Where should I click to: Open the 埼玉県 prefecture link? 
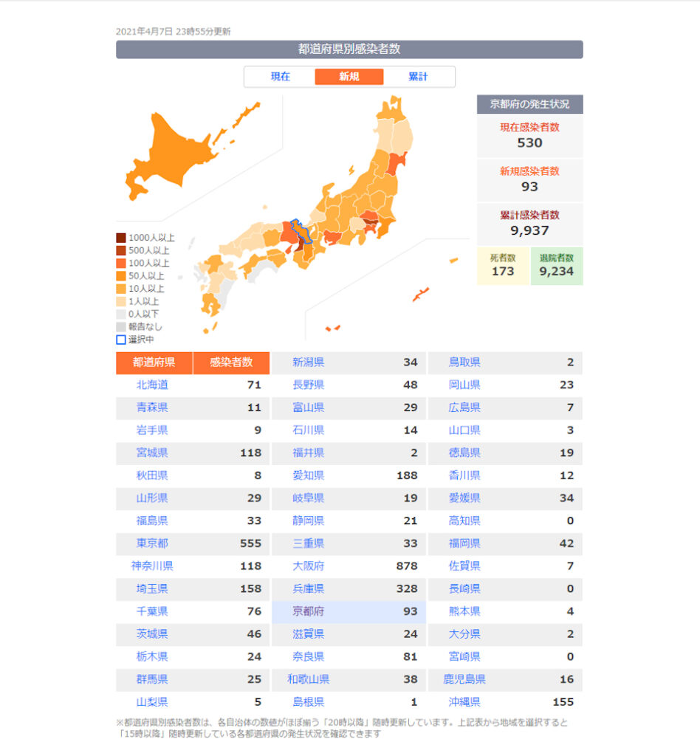[x=152, y=588]
